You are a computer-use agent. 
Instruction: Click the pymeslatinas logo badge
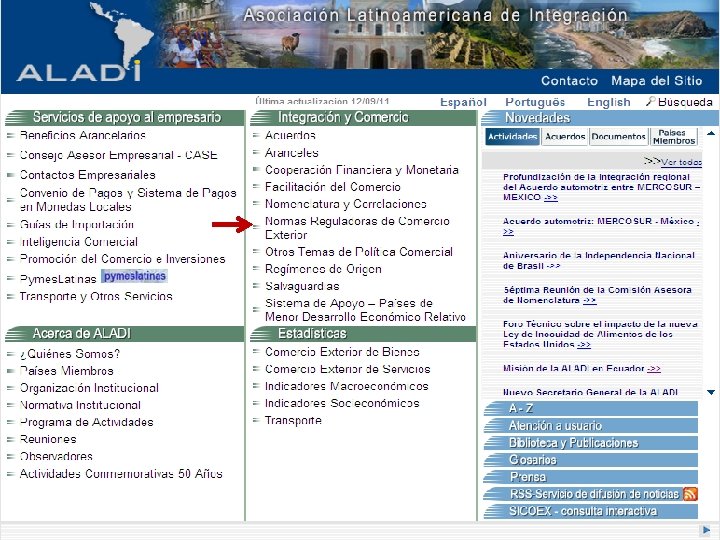[x=134, y=276]
